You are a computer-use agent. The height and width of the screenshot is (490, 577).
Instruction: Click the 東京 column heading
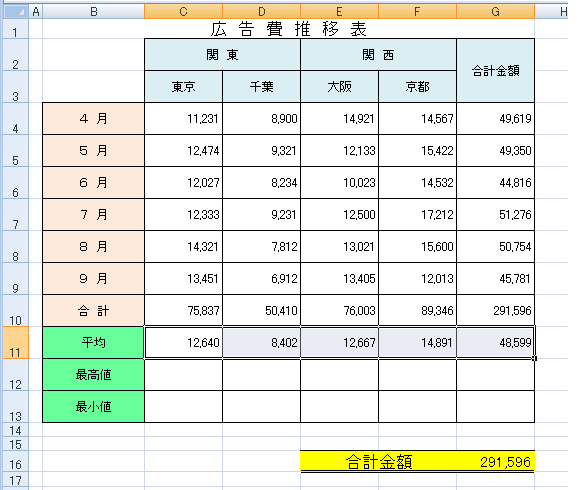coord(183,86)
